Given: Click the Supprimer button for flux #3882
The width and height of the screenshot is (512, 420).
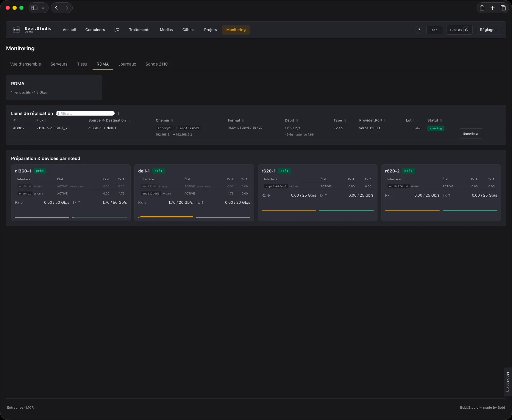Looking at the screenshot, I should pyautogui.click(x=471, y=133).
